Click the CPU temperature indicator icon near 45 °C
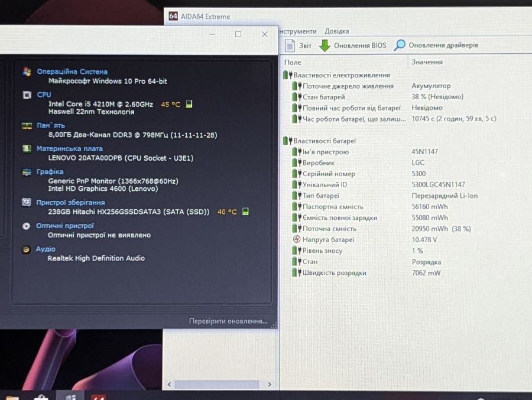This screenshot has width=532, height=400. pyautogui.click(x=189, y=104)
